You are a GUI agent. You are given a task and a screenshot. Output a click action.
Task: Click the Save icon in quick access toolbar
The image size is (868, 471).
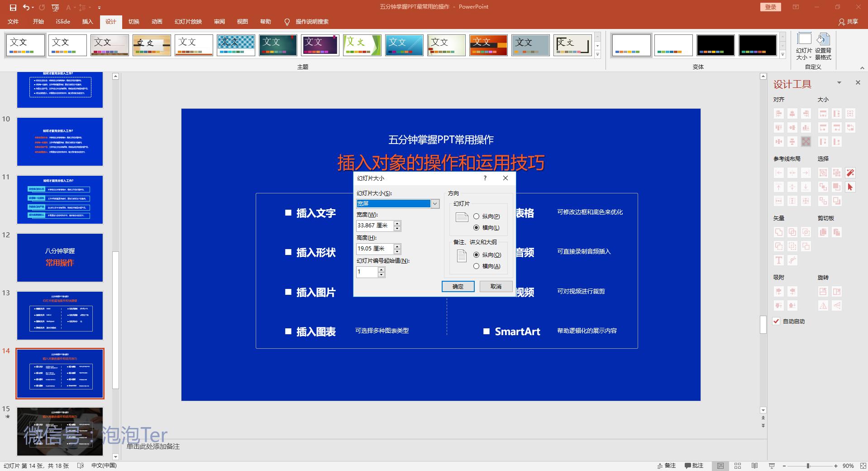pos(13,7)
